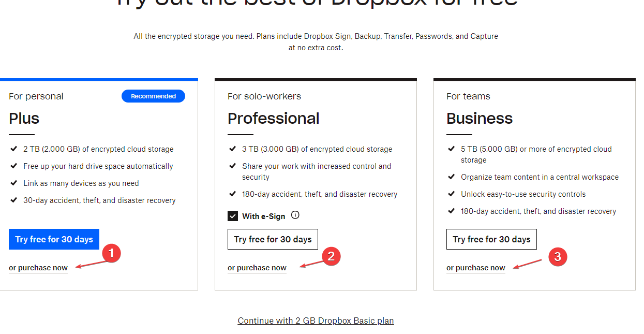This screenshot has width=644, height=334.
Task: Purchase the Plus plan now
Action: 38,268
